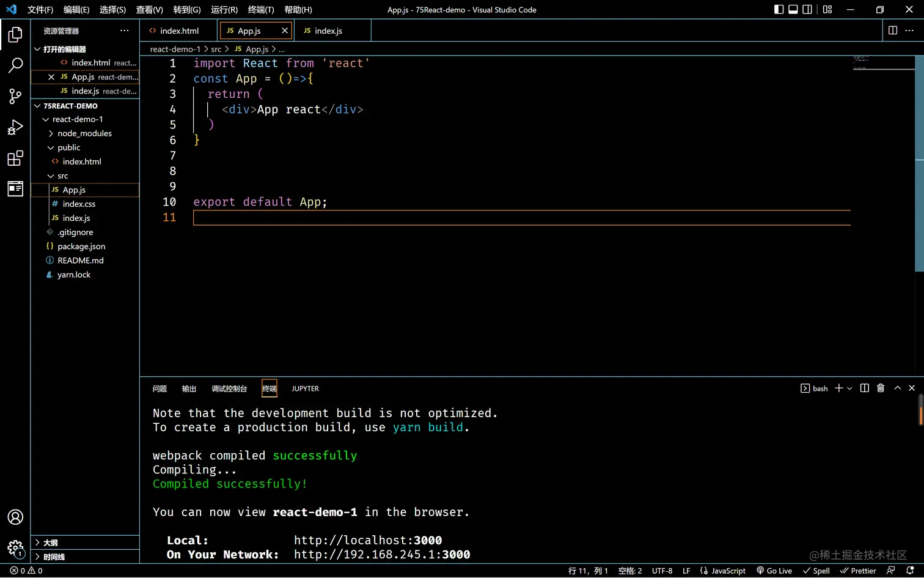Open package.json in the explorer
This screenshot has height=578, width=924.
click(81, 246)
